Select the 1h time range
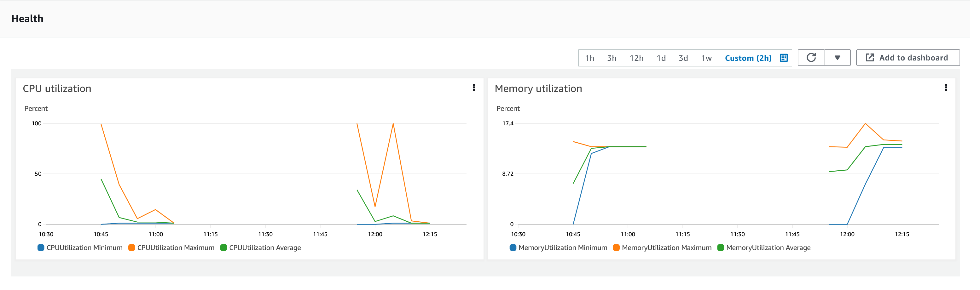Screen dimensions: 980x290 [x=595, y=59]
